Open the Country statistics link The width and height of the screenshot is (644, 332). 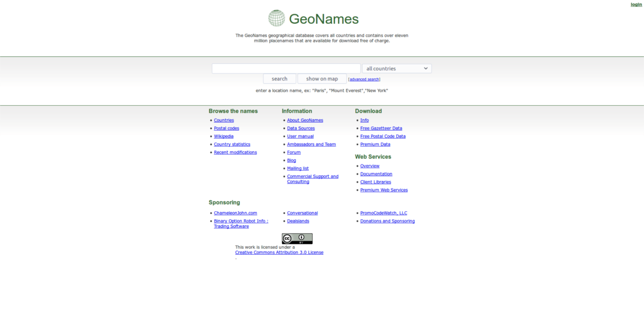click(232, 145)
